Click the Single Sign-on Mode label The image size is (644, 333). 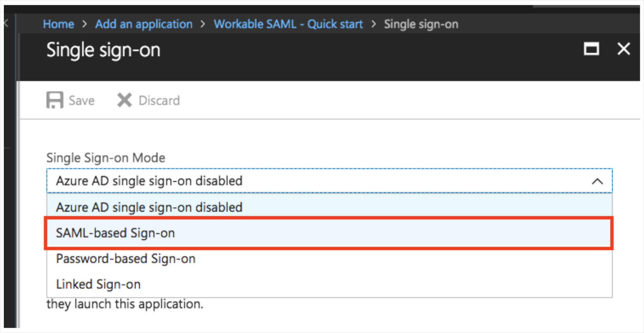106,158
